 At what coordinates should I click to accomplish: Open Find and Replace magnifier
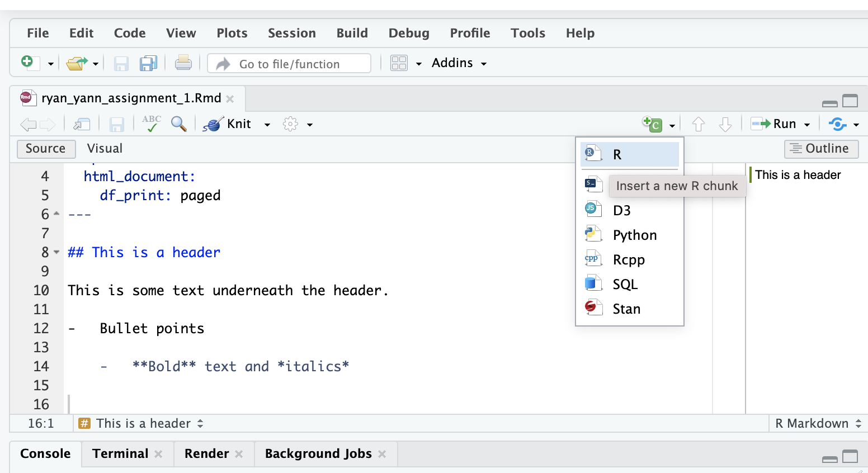(x=179, y=124)
